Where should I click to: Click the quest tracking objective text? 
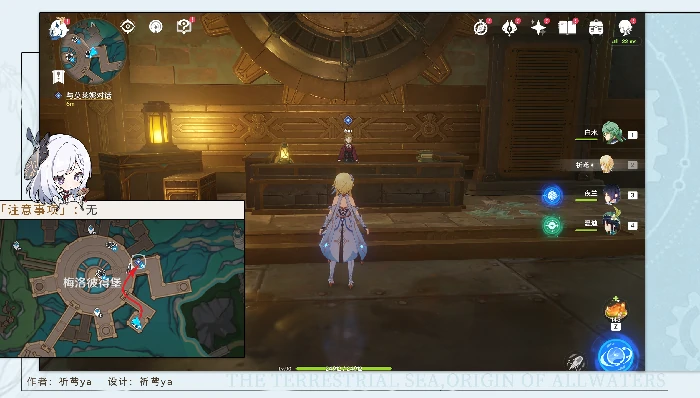coord(88,95)
